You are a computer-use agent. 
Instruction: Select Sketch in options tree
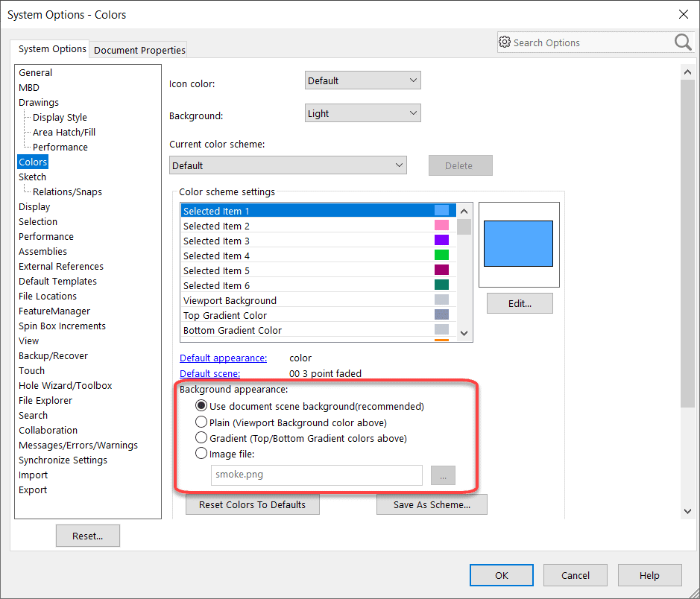click(32, 177)
